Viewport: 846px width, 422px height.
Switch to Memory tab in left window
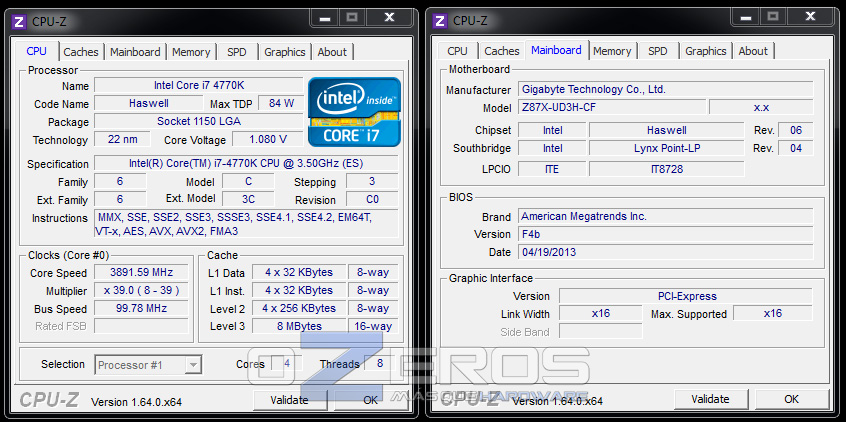191,52
